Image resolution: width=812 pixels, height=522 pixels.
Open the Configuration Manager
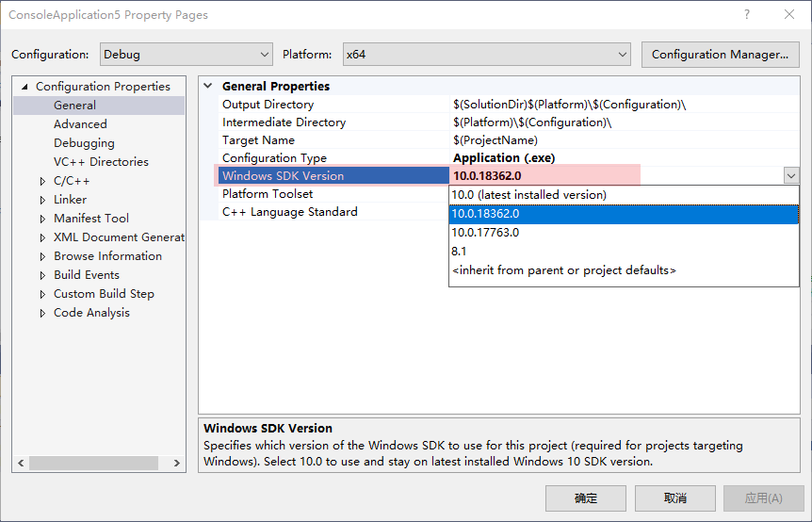[720, 55]
